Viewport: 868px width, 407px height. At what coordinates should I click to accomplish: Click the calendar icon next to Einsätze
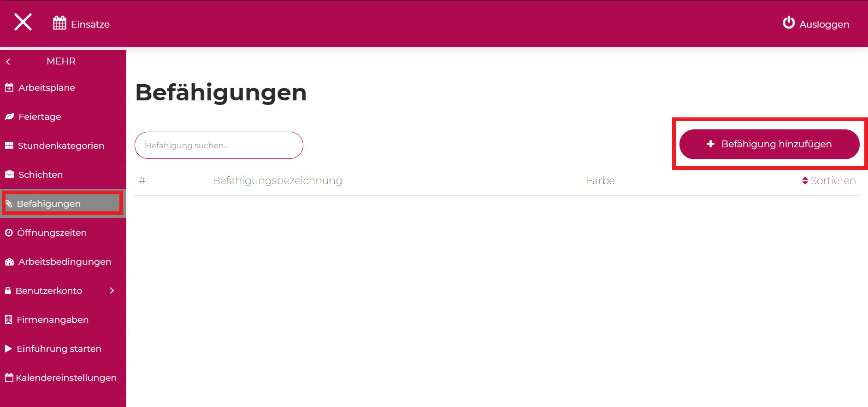click(59, 23)
